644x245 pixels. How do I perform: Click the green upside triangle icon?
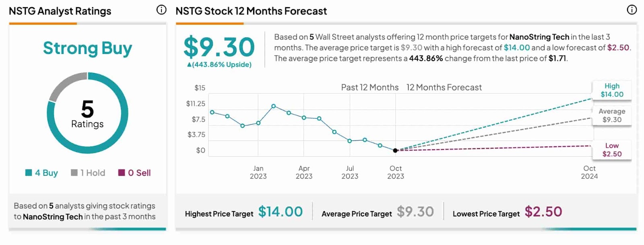[189, 65]
